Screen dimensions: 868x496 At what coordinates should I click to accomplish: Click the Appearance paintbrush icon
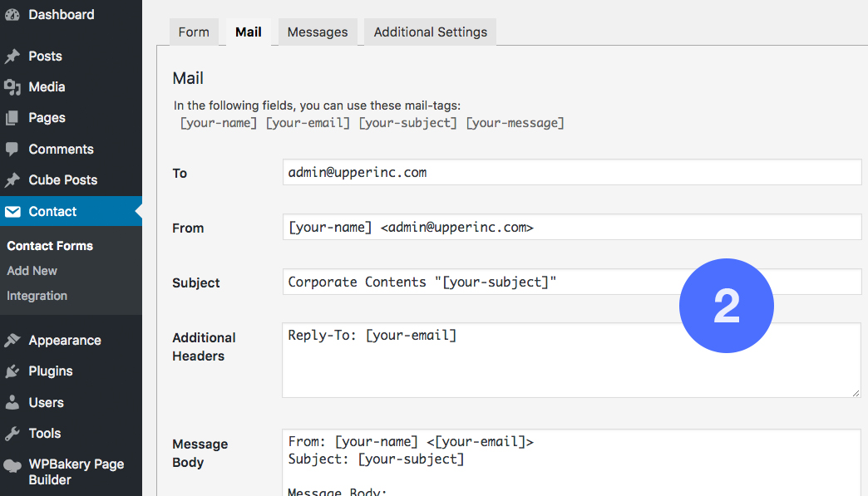(x=12, y=341)
